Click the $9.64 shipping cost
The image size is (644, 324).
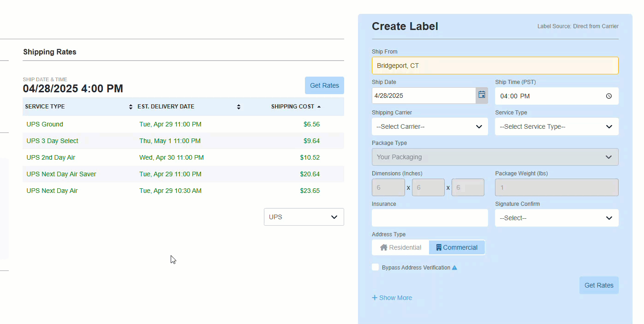pyautogui.click(x=311, y=141)
